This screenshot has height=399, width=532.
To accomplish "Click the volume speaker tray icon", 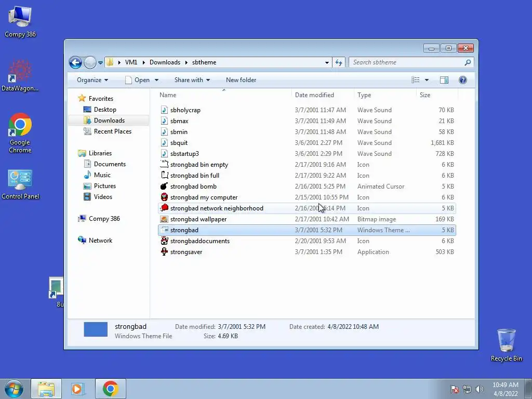I will click(x=479, y=389).
